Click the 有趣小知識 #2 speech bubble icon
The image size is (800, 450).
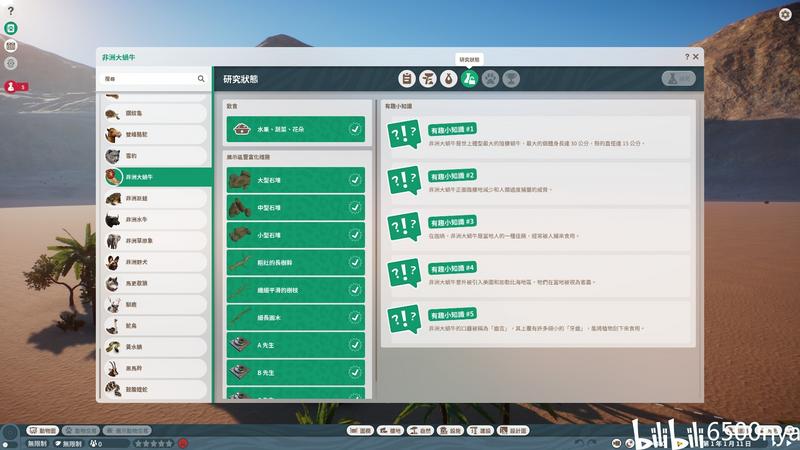click(404, 180)
